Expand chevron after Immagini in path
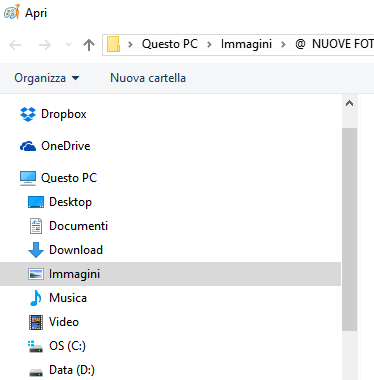 click(283, 44)
